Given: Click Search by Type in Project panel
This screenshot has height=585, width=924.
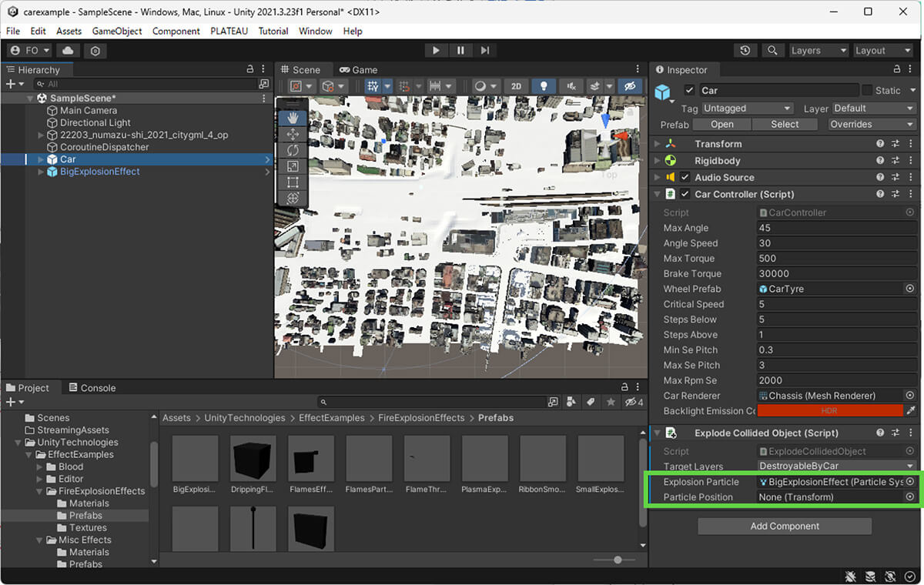Looking at the screenshot, I should pyautogui.click(x=571, y=402).
